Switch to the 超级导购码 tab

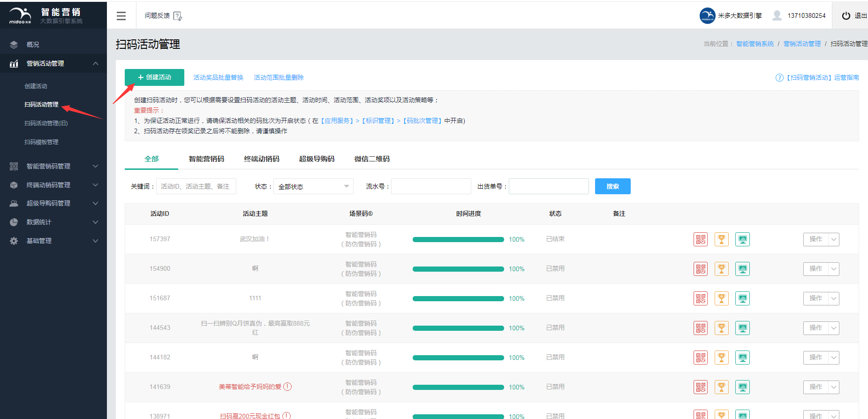click(317, 159)
